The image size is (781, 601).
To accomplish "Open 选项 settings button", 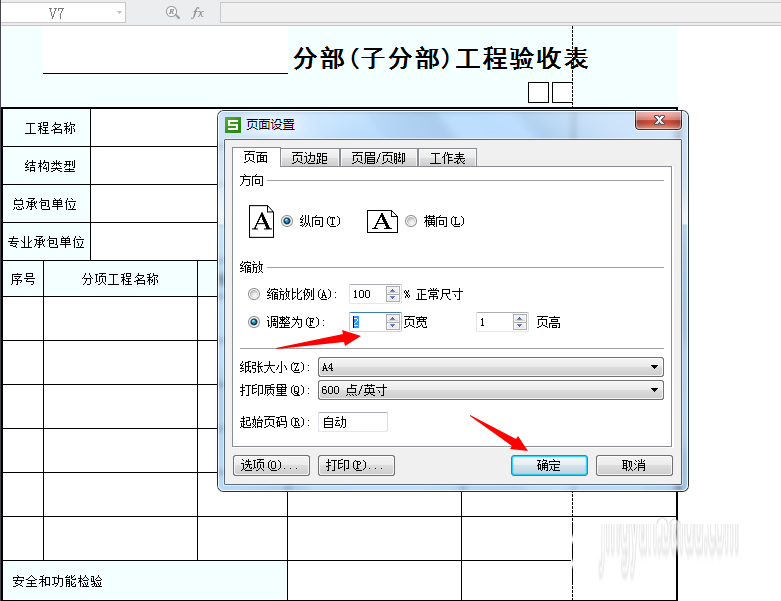I will [x=270, y=465].
